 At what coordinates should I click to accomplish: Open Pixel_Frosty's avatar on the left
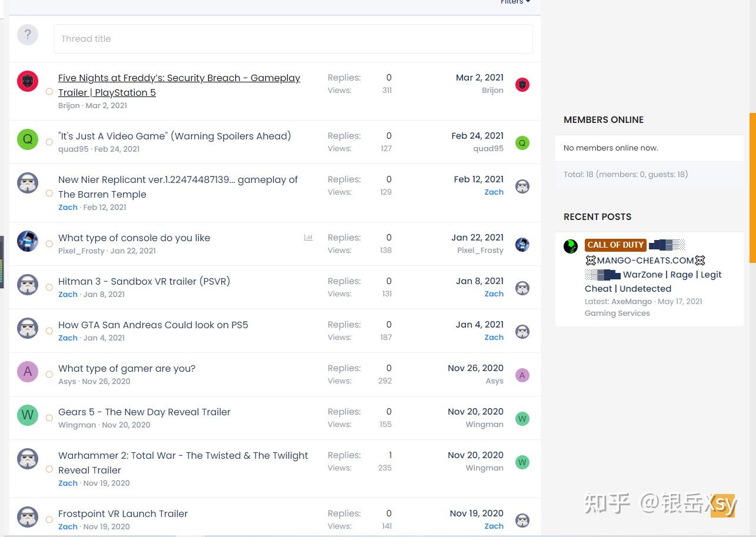[28, 241]
